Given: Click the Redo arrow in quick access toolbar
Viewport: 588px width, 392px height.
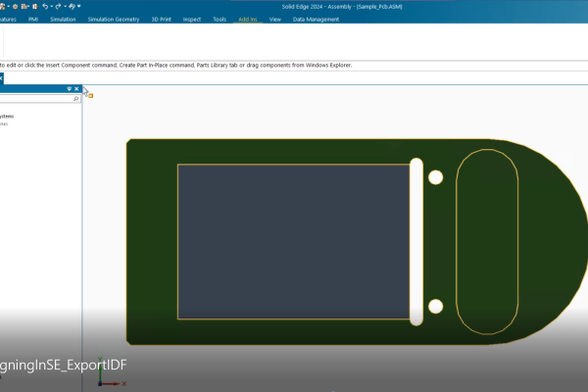Looking at the screenshot, I should click(59, 6).
